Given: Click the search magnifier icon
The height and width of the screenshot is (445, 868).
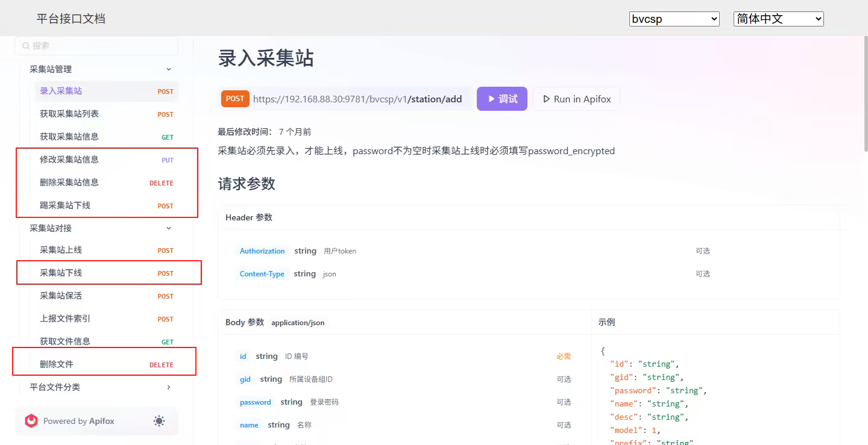Looking at the screenshot, I should [x=26, y=46].
